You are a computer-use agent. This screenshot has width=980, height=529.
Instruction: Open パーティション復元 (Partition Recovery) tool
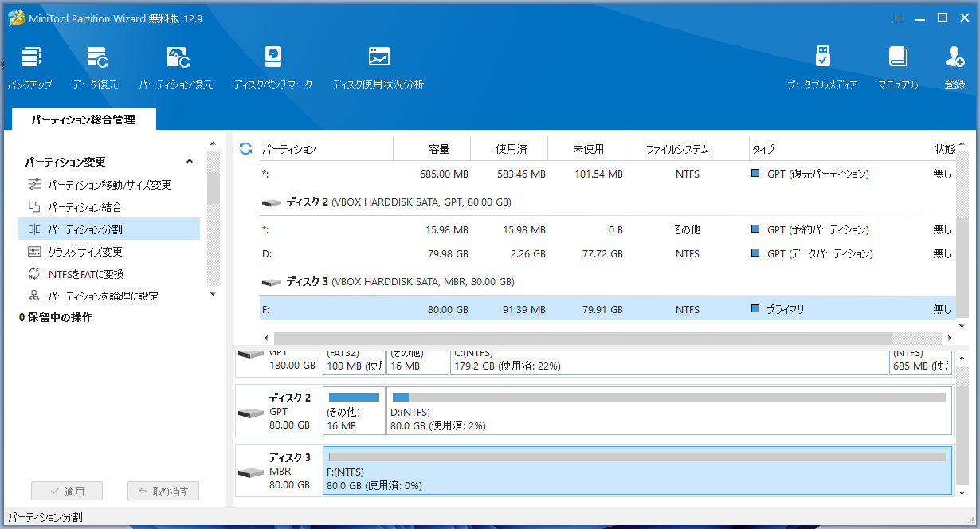(x=176, y=67)
